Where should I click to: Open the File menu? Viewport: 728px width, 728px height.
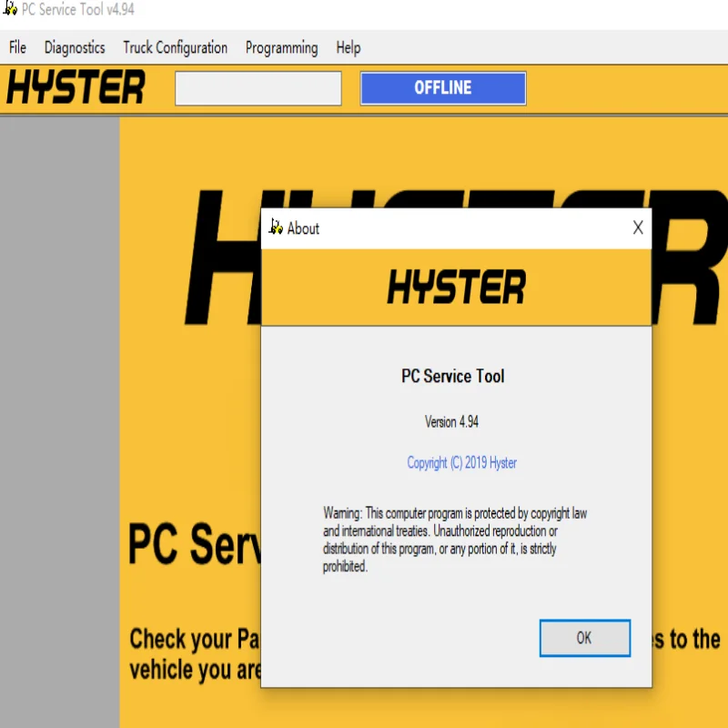[17, 47]
